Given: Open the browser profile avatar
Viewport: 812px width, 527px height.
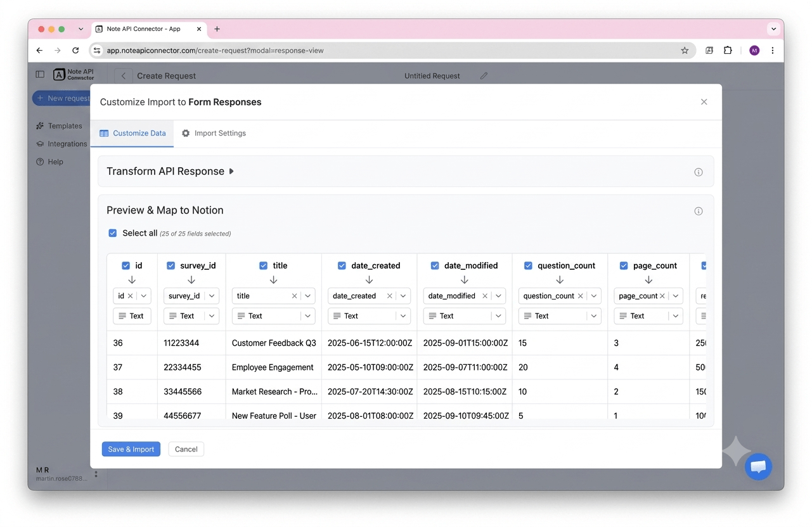Looking at the screenshot, I should point(754,51).
